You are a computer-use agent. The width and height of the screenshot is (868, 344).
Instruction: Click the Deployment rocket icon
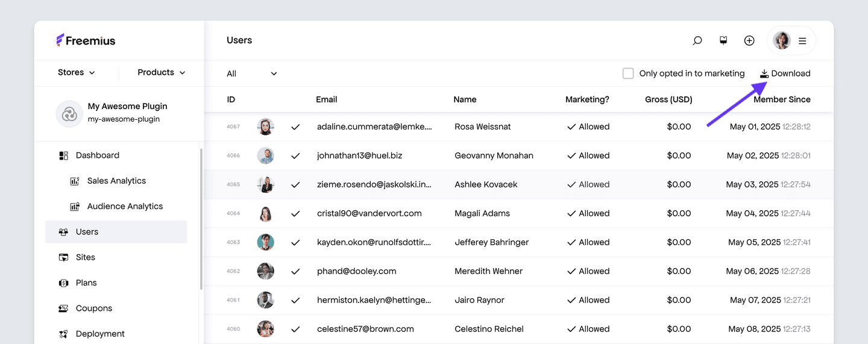[x=63, y=334]
